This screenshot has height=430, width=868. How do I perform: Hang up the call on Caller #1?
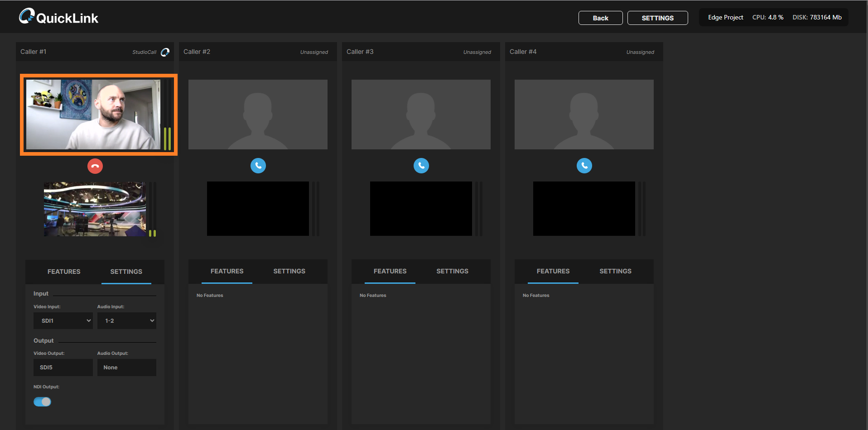(95, 166)
